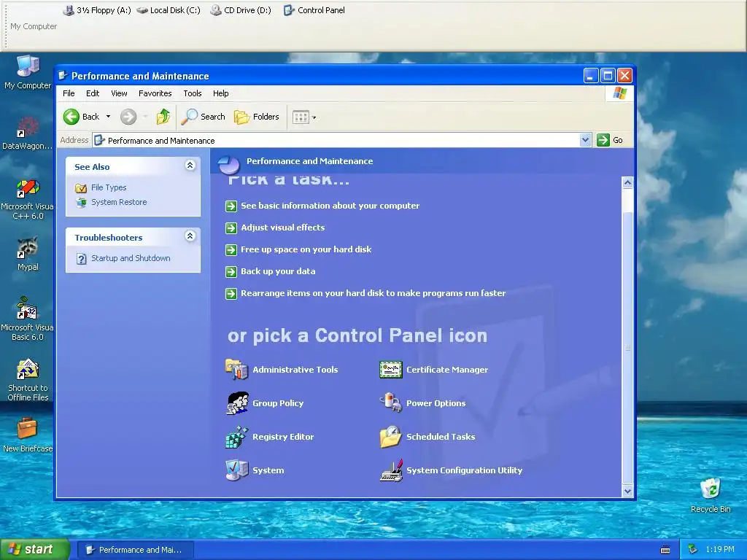Open the Registry Editor icon
Screen dimensions: 747x560
click(x=237, y=437)
